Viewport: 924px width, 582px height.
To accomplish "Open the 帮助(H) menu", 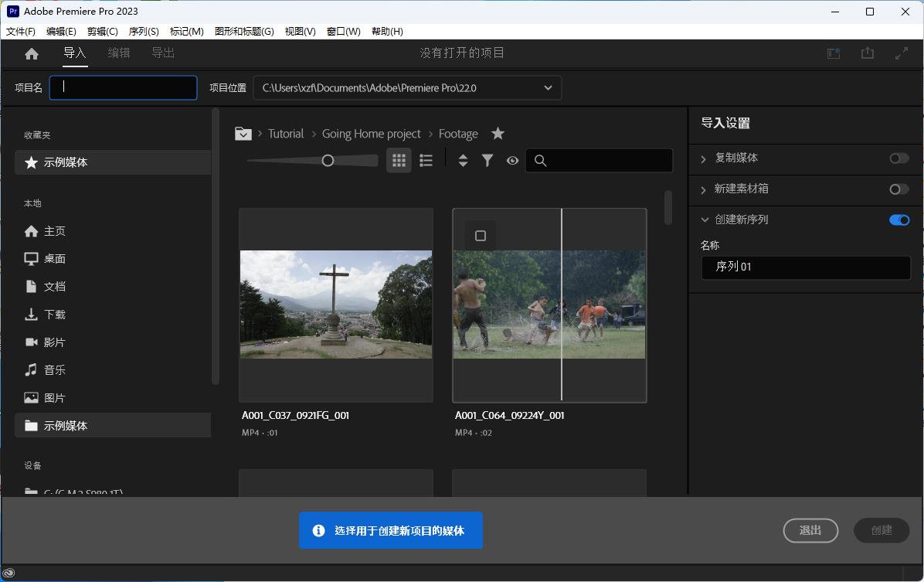I will point(387,31).
